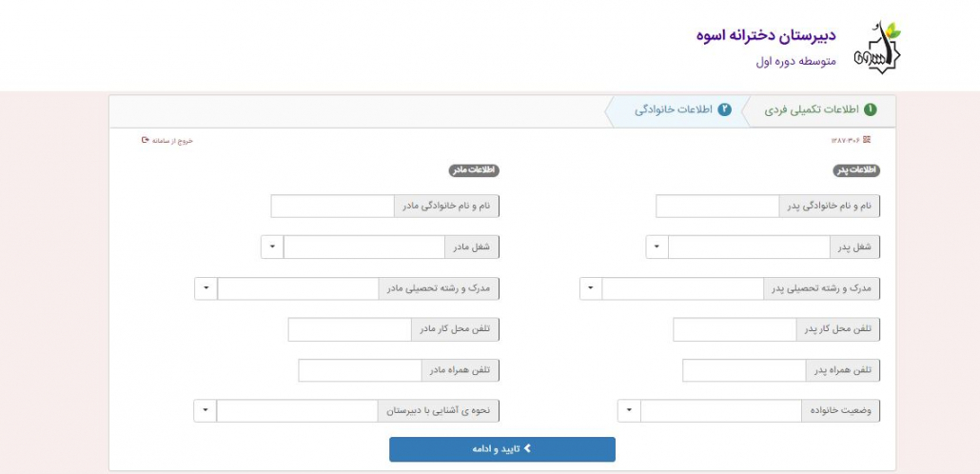
Task: Expand the شغل مادر dropdown arrow
Action: pyautogui.click(x=272, y=247)
